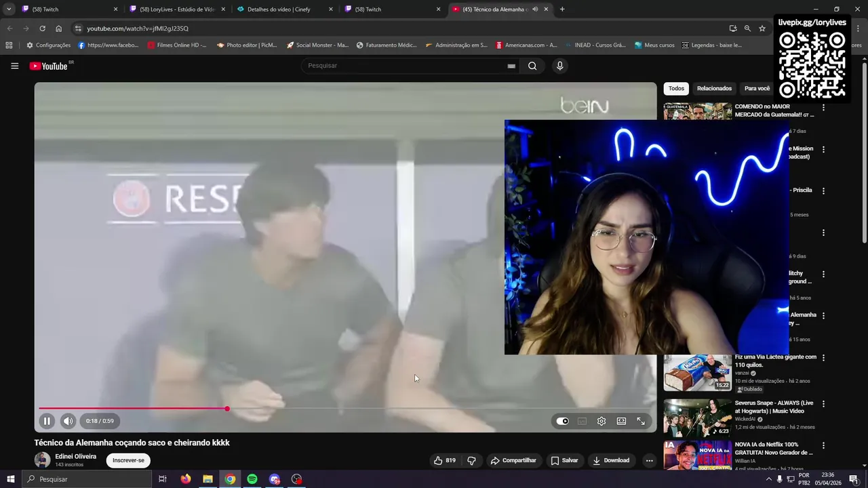Select the Relacionados filter chip
Viewport: 868px width, 488px height.
point(714,88)
